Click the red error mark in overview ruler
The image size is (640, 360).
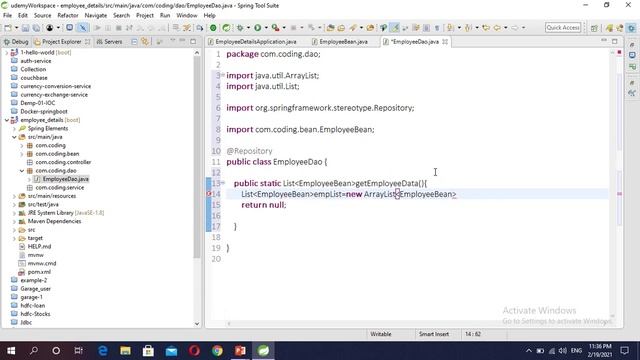[x=619, y=194]
